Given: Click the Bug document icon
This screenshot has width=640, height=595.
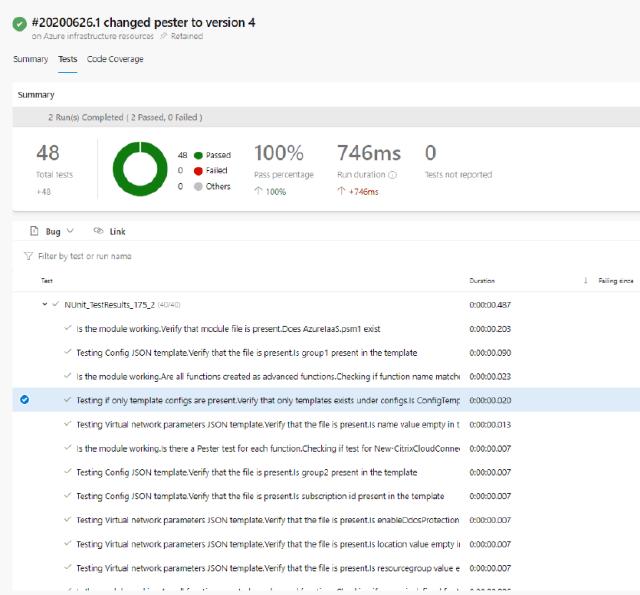Looking at the screenshot, I should (34, 231).
